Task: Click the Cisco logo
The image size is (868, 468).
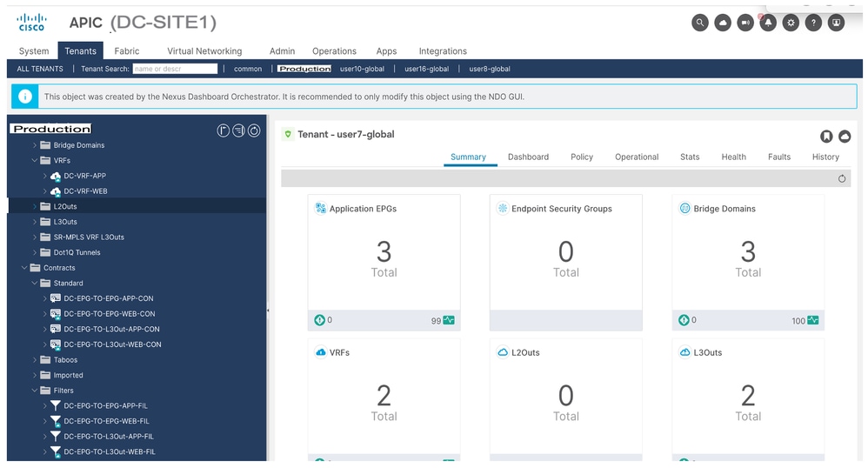Action: point(31,23)
